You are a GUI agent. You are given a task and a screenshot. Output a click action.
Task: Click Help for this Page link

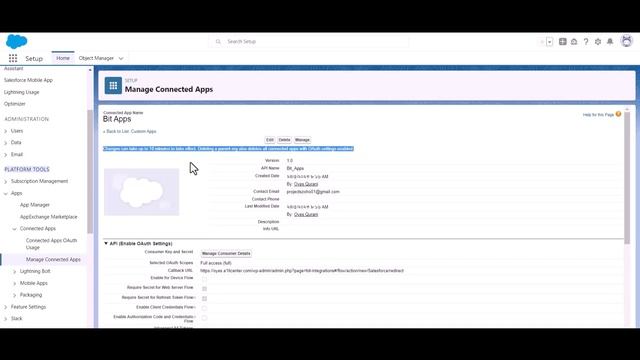(x=598, y=115)
